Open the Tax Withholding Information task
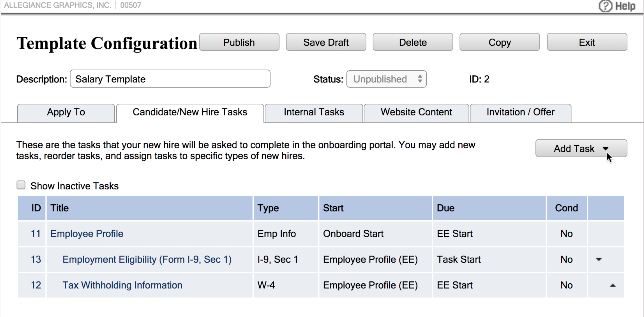The width and height of the screenshot is (644, 317). pos(122,285)
